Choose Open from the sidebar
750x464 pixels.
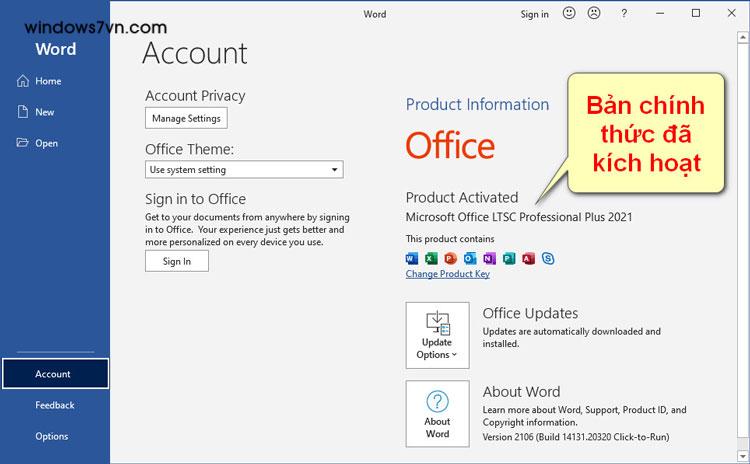[46, 143]
